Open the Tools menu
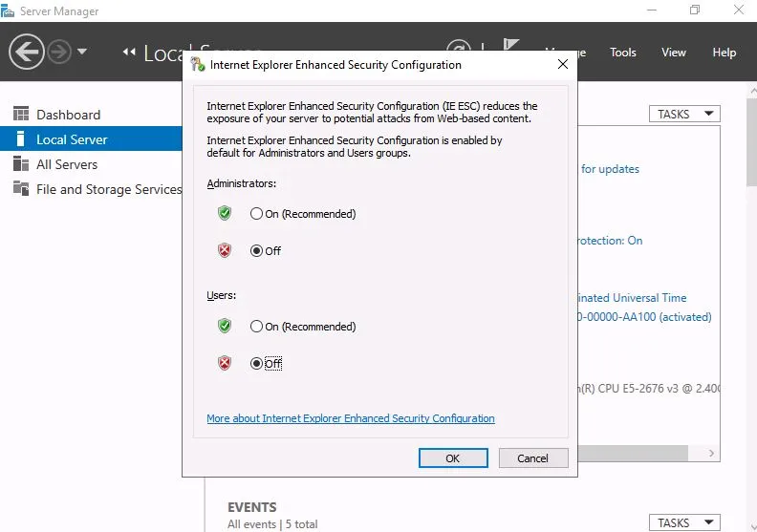 623,53
